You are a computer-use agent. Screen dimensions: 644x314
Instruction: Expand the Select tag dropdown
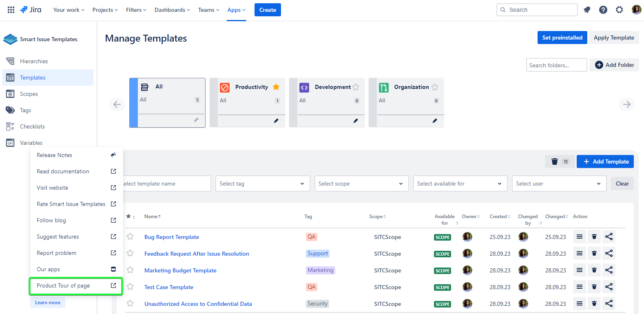coord(263,184)
